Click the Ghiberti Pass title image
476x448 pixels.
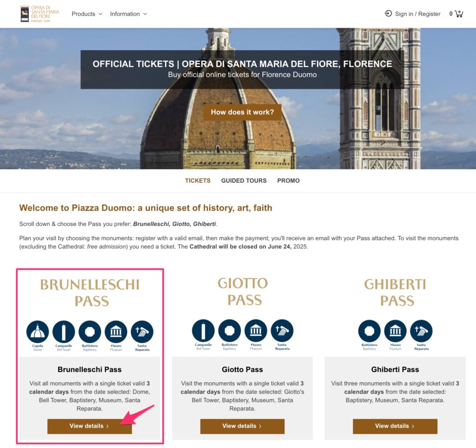pyautogui.click(x=395, y=293)
